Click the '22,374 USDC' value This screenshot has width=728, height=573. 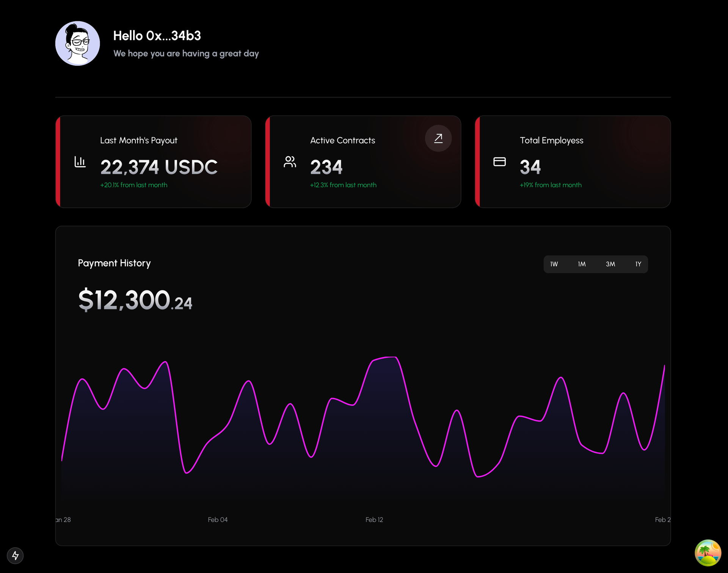coord(159,167)
